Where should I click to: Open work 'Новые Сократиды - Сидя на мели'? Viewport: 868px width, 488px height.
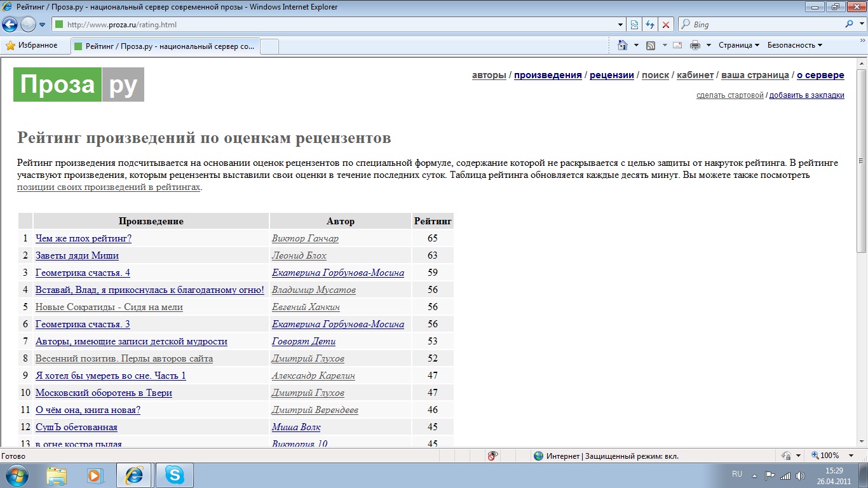pyautogui.click(x=109, y=307)
